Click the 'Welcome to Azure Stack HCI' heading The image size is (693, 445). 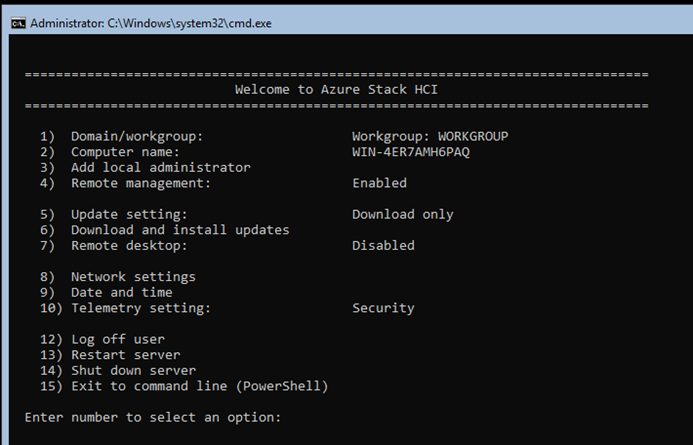[336, 90]
